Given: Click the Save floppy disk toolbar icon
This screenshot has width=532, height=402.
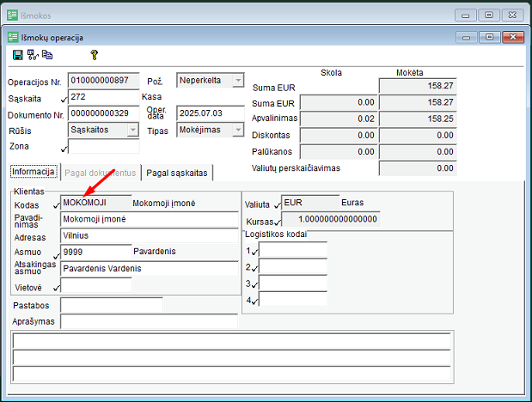Looking at the screenshot, I should (x=18, y=55).
